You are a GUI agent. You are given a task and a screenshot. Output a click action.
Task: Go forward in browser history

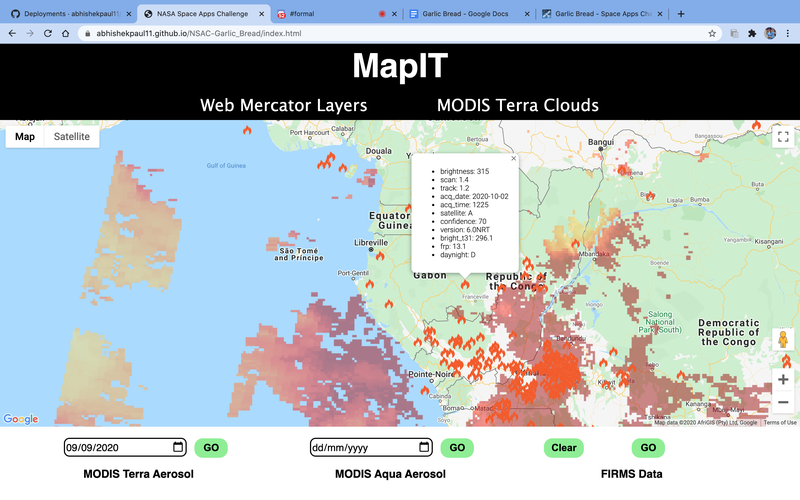30,33
